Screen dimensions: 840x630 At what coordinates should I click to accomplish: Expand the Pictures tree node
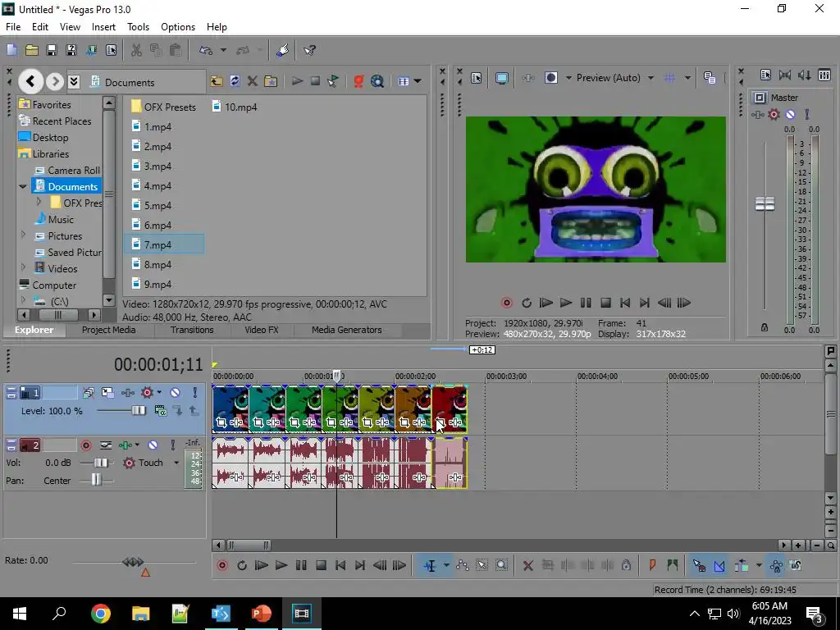pos(23,235)
